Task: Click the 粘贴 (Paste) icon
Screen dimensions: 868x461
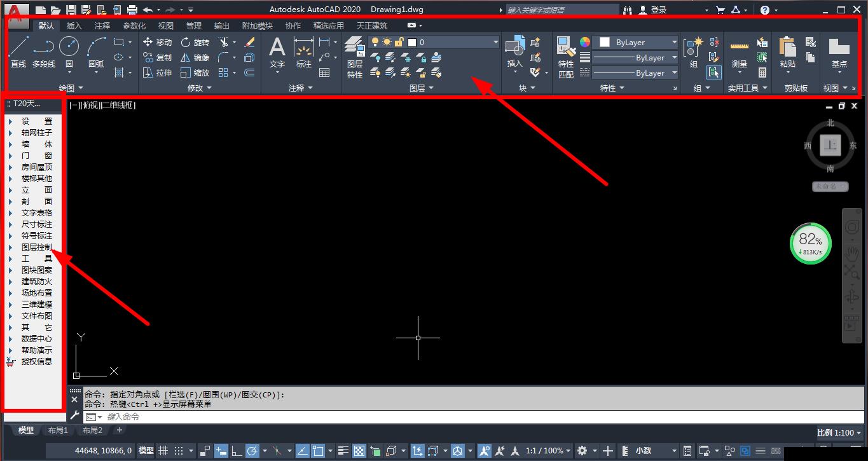Action: pyautogui.click(x=787, y=52)
